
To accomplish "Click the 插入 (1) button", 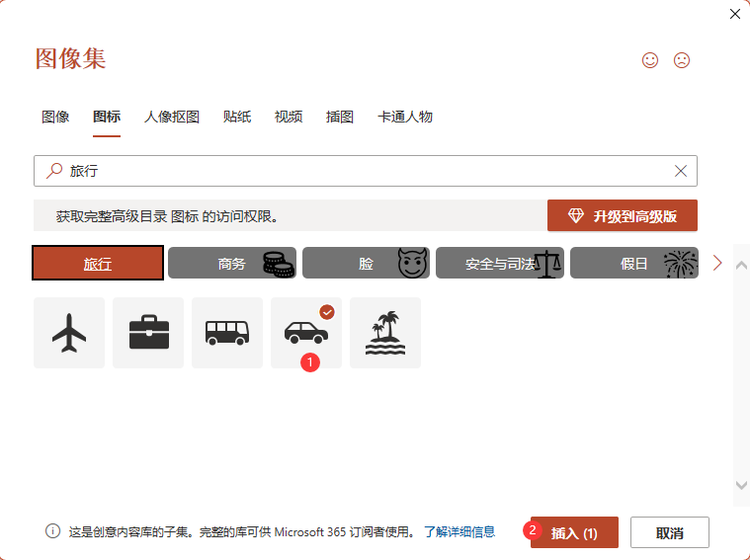I will [574, 532].
